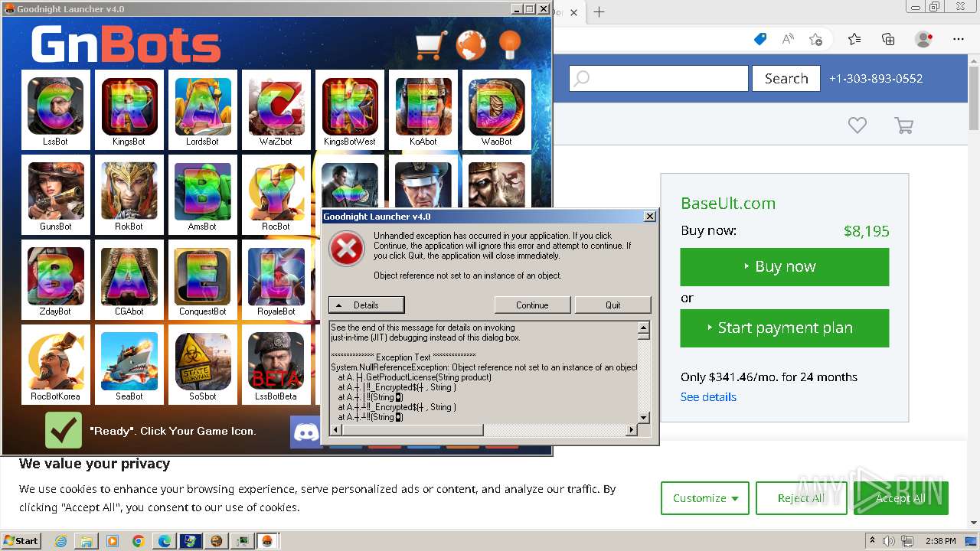Open Internet Explorer from the taskbar
980x551 pixels.
click(x=60, y=541)
